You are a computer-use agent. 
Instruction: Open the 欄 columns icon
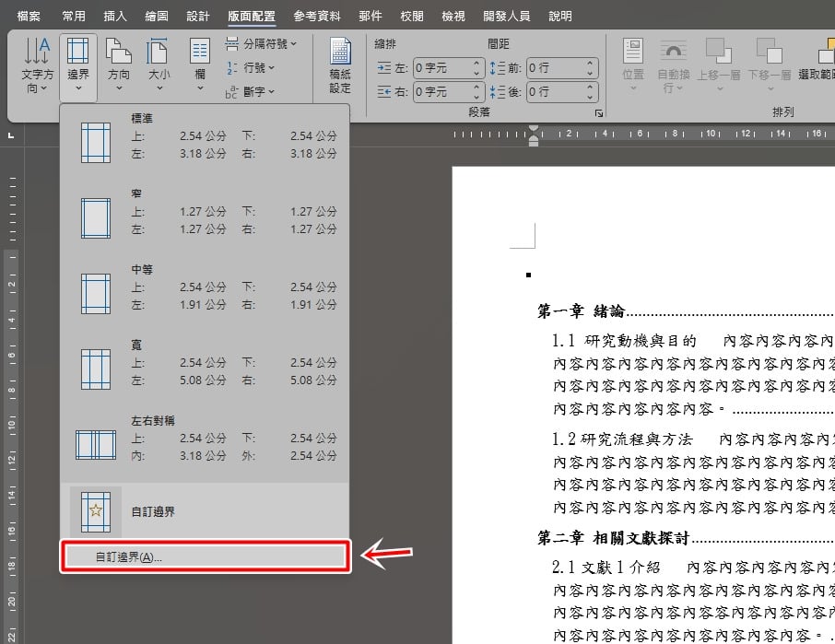click(x=200, y=64)
